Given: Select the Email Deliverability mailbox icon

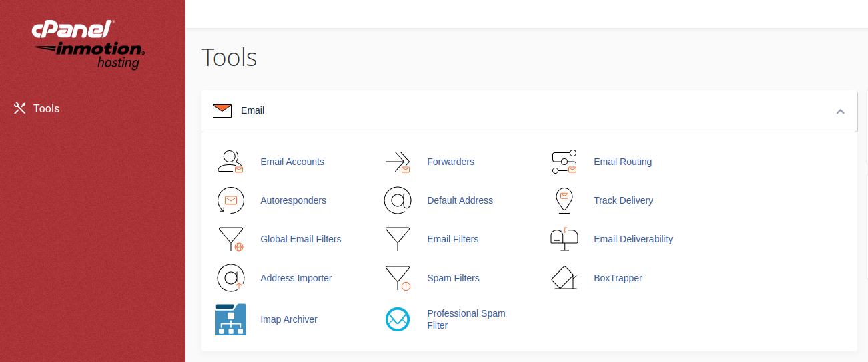Looking at the screenshot, I should [x=564, y=239].
